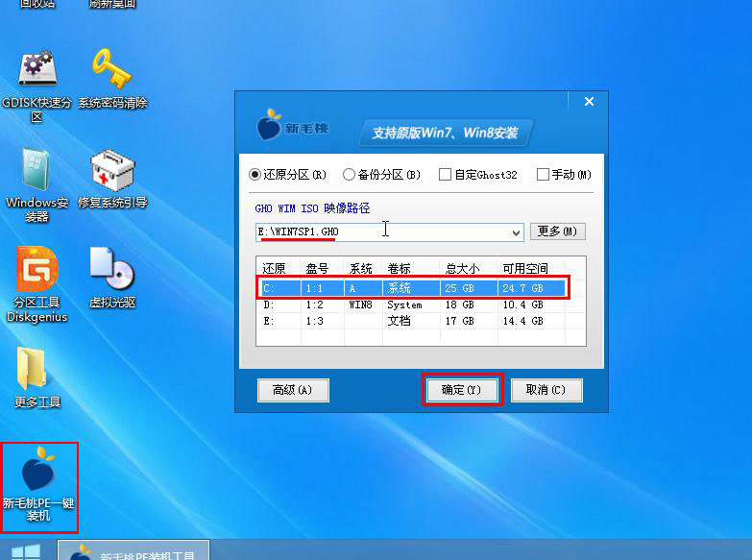Image resolution: width=752 pixels, height=560 pixels.
Task: Enable 自定Ghost32 checkbox
Action: 478,175
